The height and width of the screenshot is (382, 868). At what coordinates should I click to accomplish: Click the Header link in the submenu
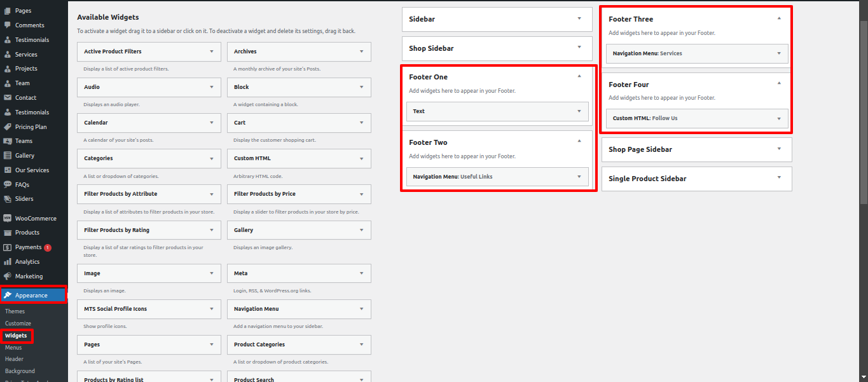[x=13, y=358]
